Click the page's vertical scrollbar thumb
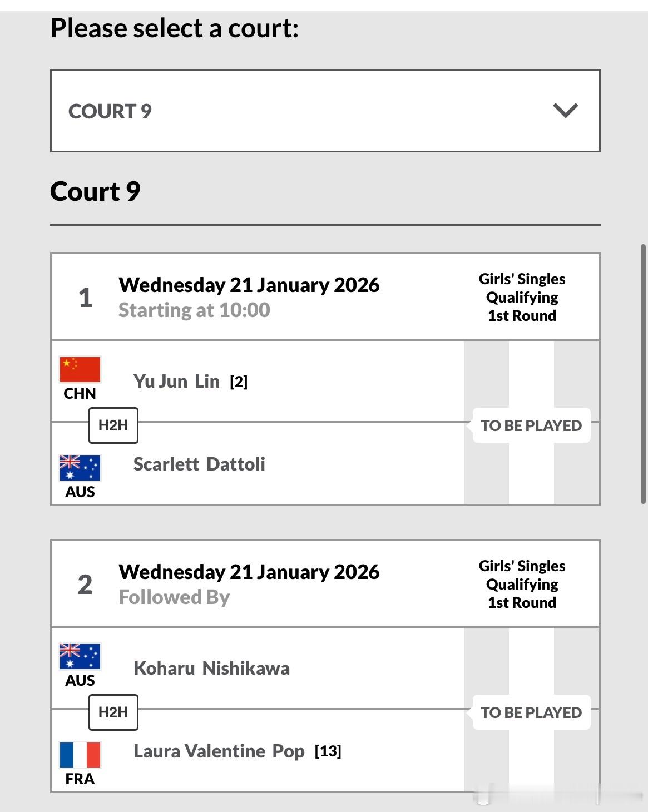The image size is (648, 812). (x=644, y=374)
